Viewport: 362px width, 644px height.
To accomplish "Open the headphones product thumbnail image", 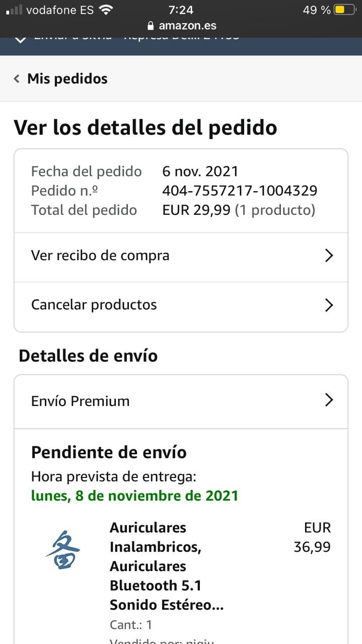I will (x=63, y=549).
